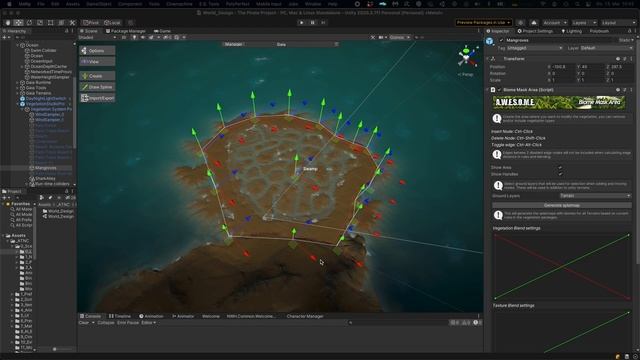Switch to the Game tab
Viewport: 640px width, 360px height.
pos(162,31)
